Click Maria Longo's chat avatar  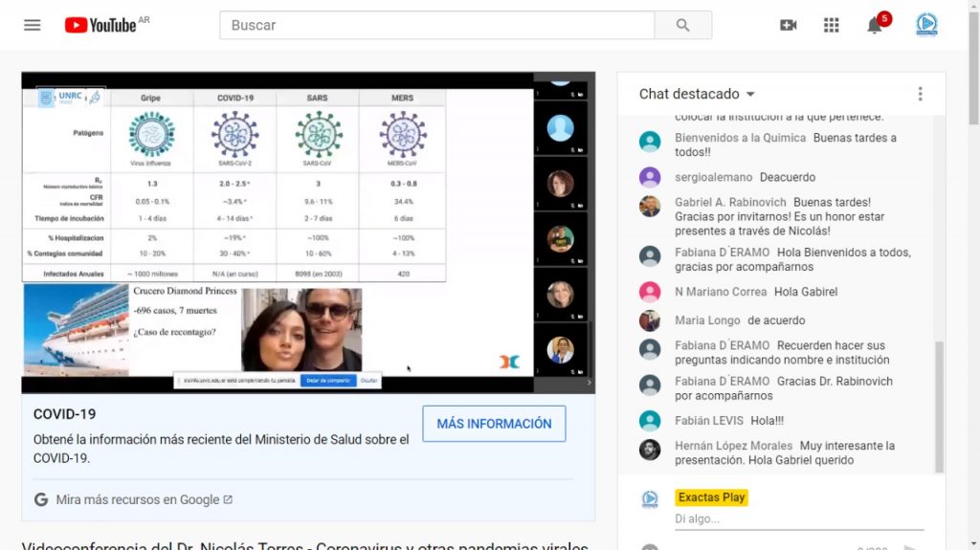650,320
